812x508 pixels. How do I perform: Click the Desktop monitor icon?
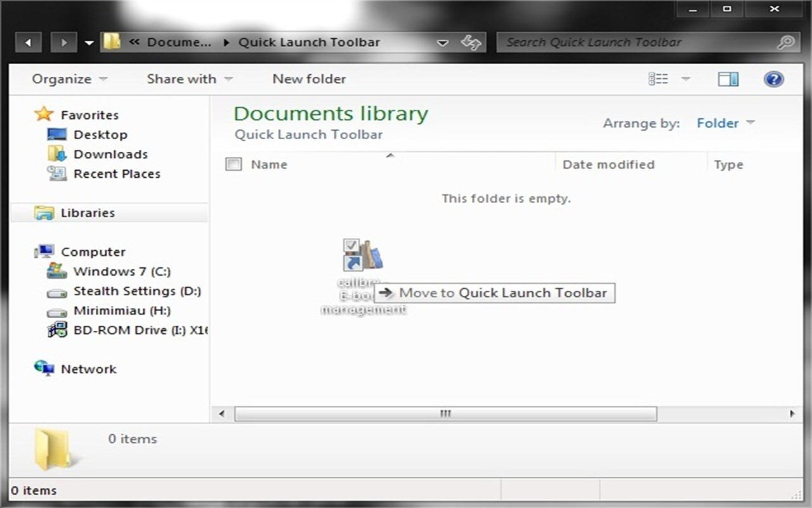click(x=56, y=135)
